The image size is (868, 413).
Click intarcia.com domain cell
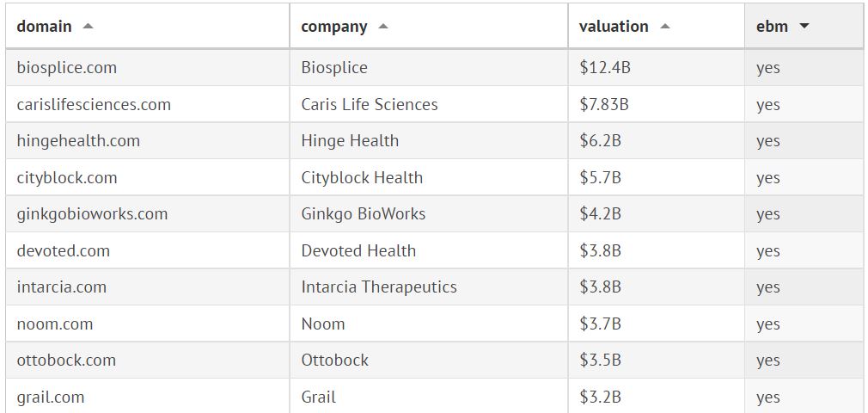click(x=62, y=287)
